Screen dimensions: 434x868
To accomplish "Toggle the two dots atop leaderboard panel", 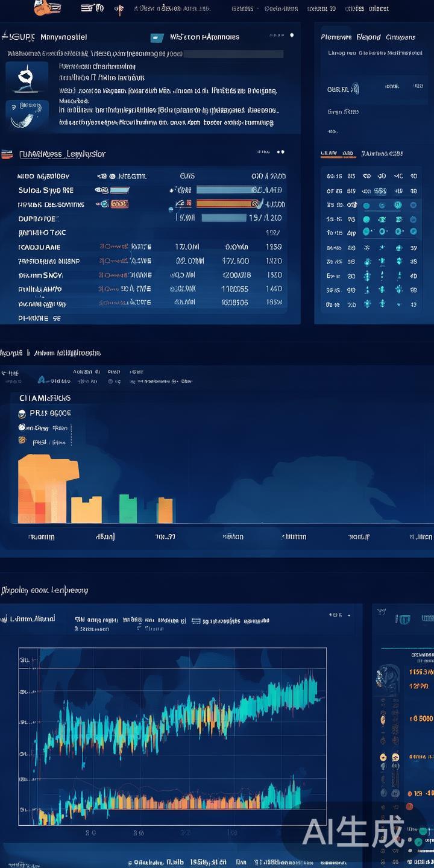I will click(279, 153).
